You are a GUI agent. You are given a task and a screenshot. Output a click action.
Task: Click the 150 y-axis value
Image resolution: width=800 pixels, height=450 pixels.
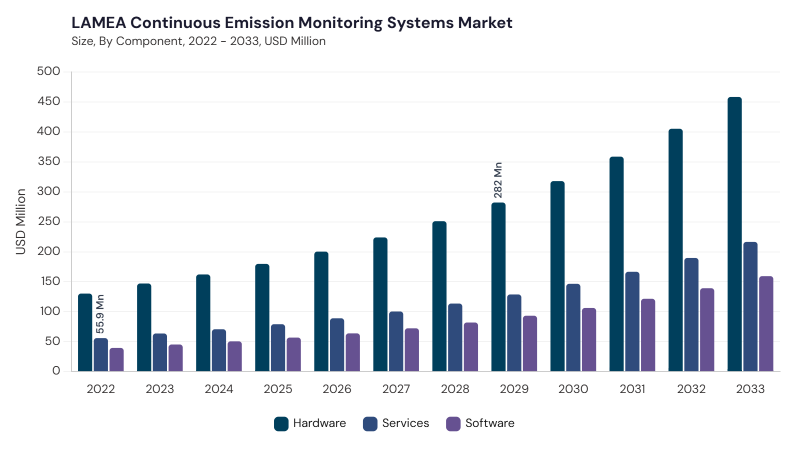click(49, 281)
